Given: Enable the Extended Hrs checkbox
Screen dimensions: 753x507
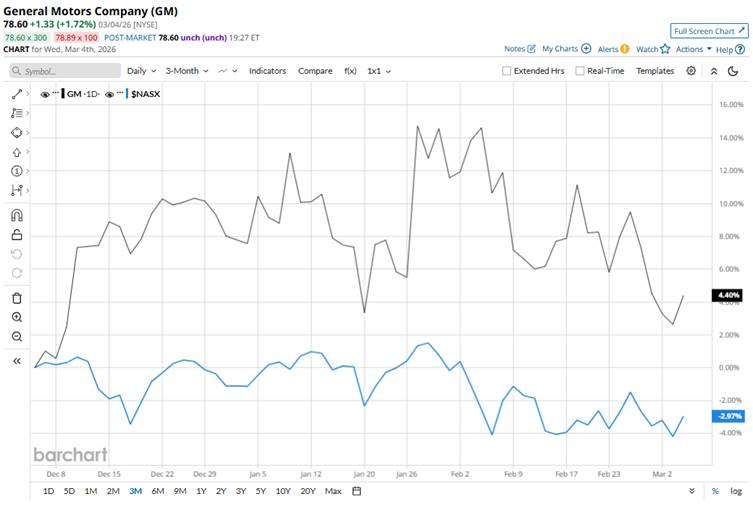Looking at the screenshot, I should click(x=507, y=71).
